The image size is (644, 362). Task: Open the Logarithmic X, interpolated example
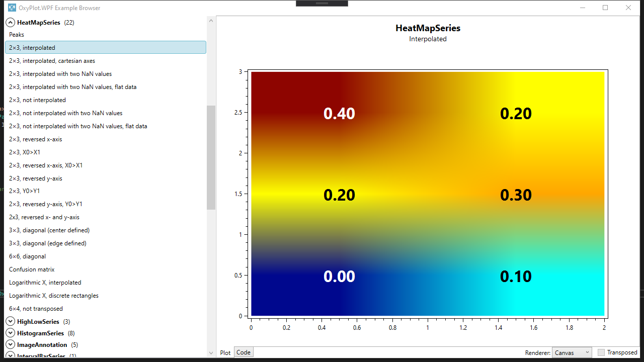[45, 282]
